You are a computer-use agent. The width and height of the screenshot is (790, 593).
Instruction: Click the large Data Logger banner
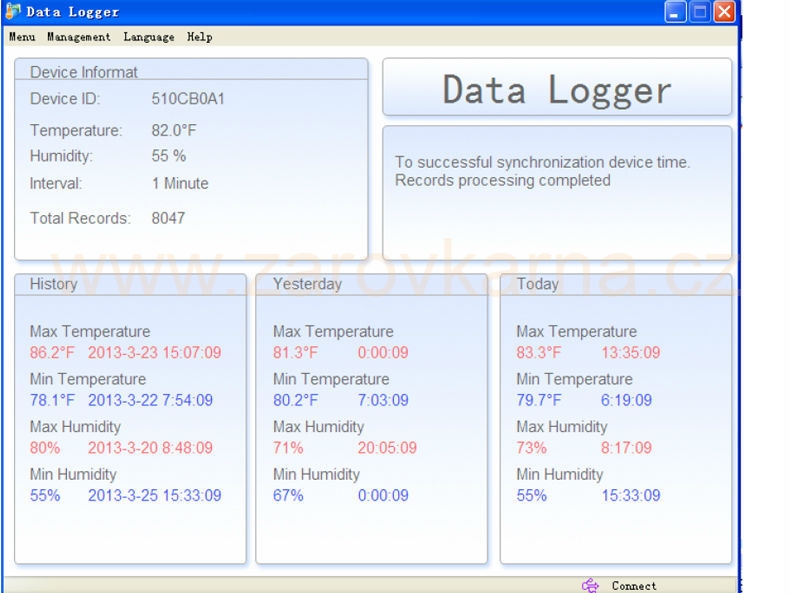[557, 88]
